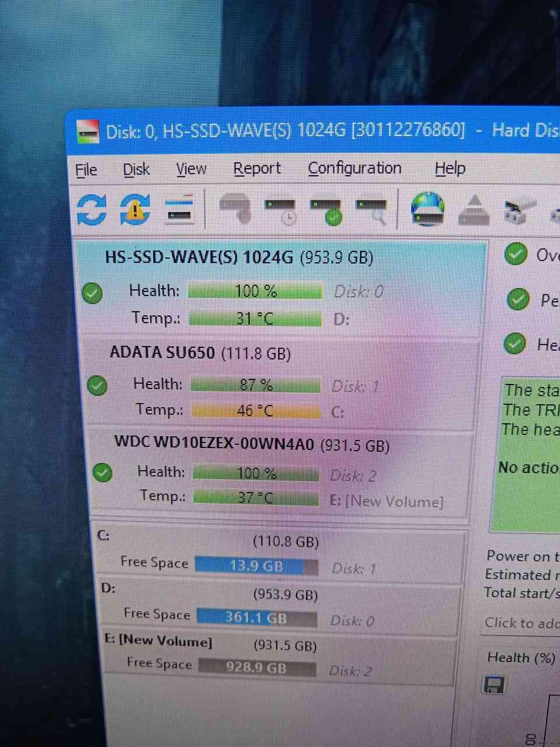The width and height of the screenshot is (560, 747).
Task: Click the blue Refresh arrows toolbar icon
Action: (92, 210)
